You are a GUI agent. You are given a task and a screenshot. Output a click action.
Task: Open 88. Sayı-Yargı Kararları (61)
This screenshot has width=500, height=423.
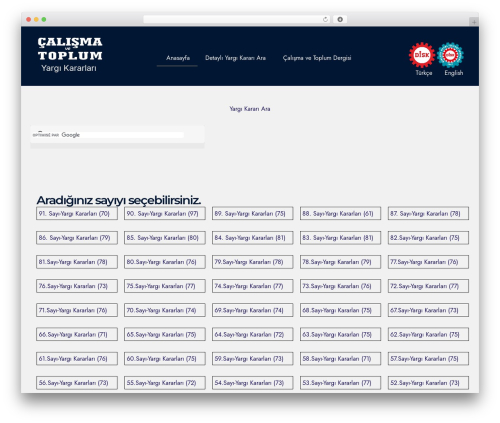pyautogui.click(x=340, y=213)
